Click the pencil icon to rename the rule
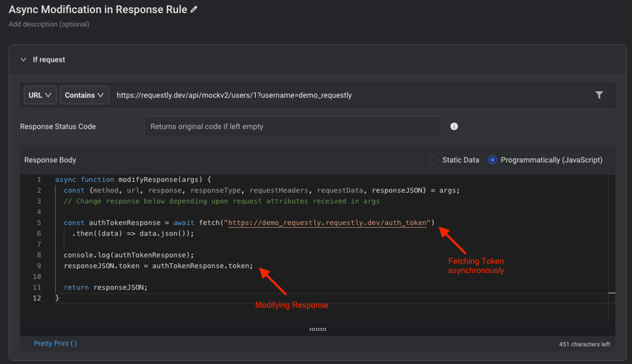 click(x=194, y=9)
